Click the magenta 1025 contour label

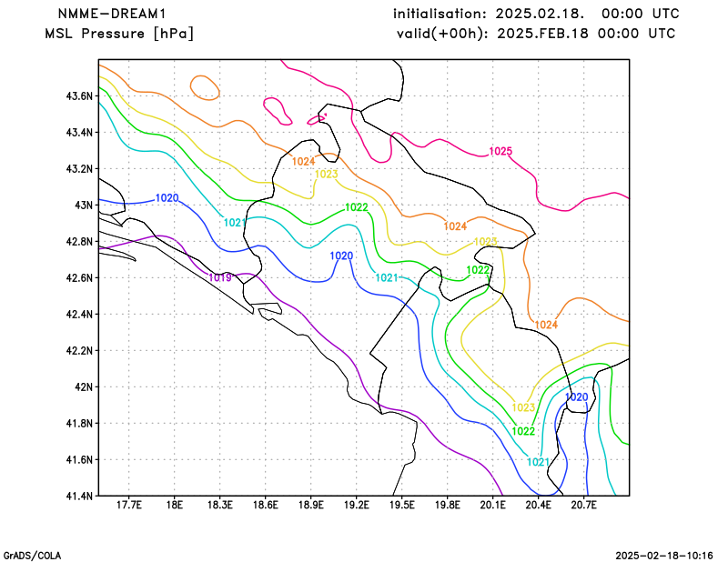click(500, 151)
